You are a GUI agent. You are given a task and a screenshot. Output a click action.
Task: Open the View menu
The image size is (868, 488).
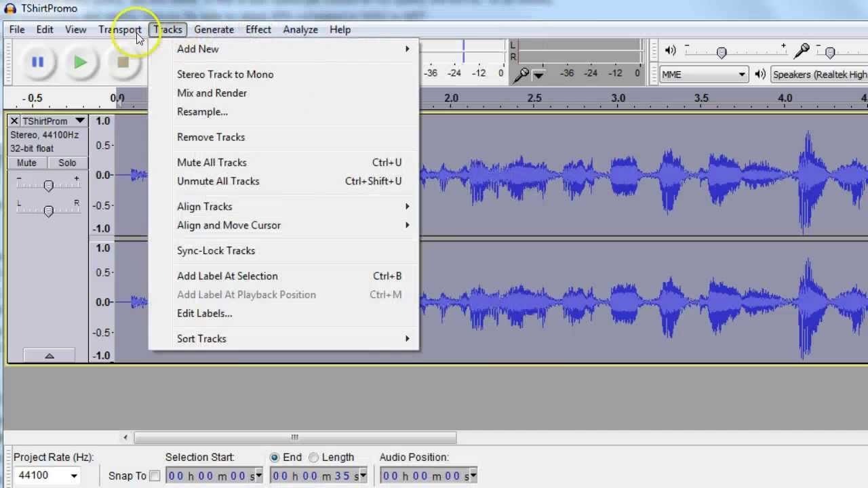[x=75, y=30]
